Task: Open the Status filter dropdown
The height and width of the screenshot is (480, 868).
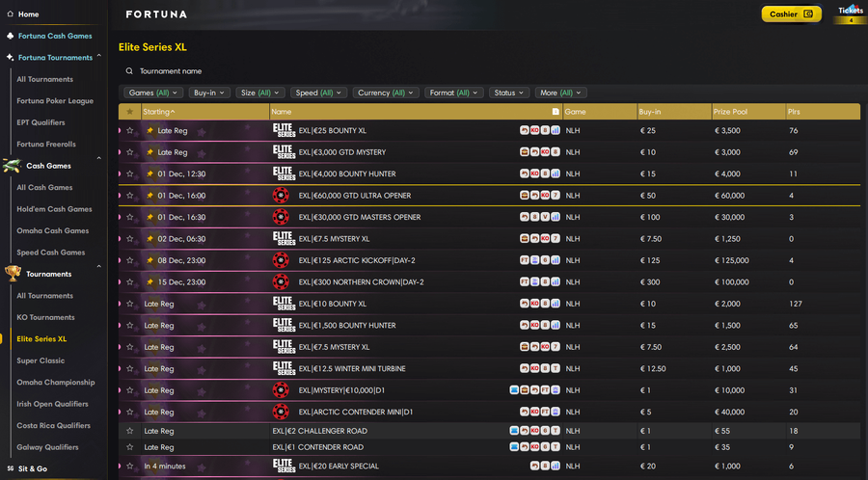Action: tap(509, 93)
